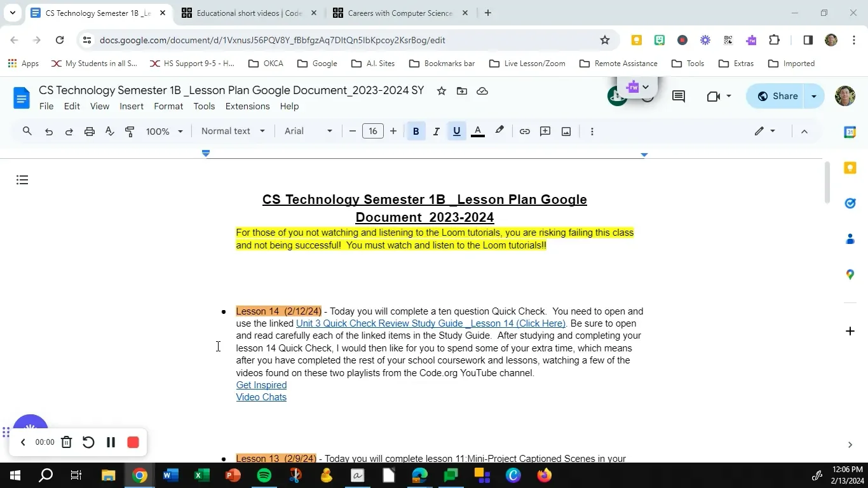Add a comment from the toolbar
This screenshot has width=868, height=488.
(545, 132)
